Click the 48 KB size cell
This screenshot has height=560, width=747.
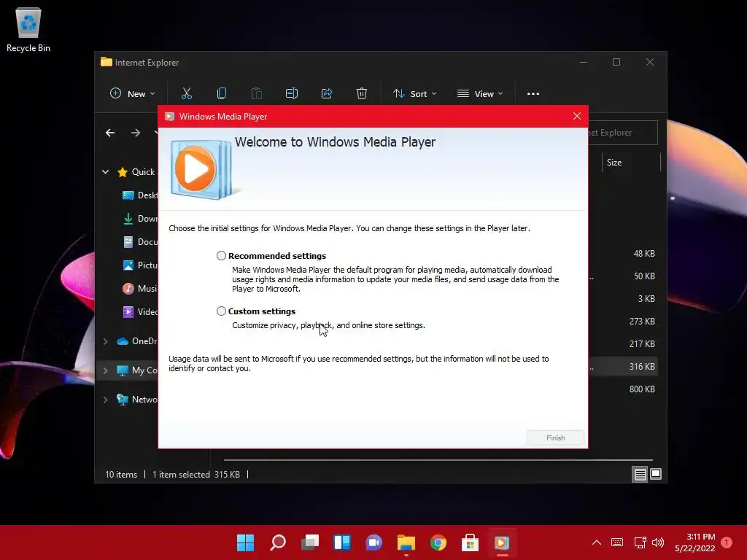tap(644, 254)
